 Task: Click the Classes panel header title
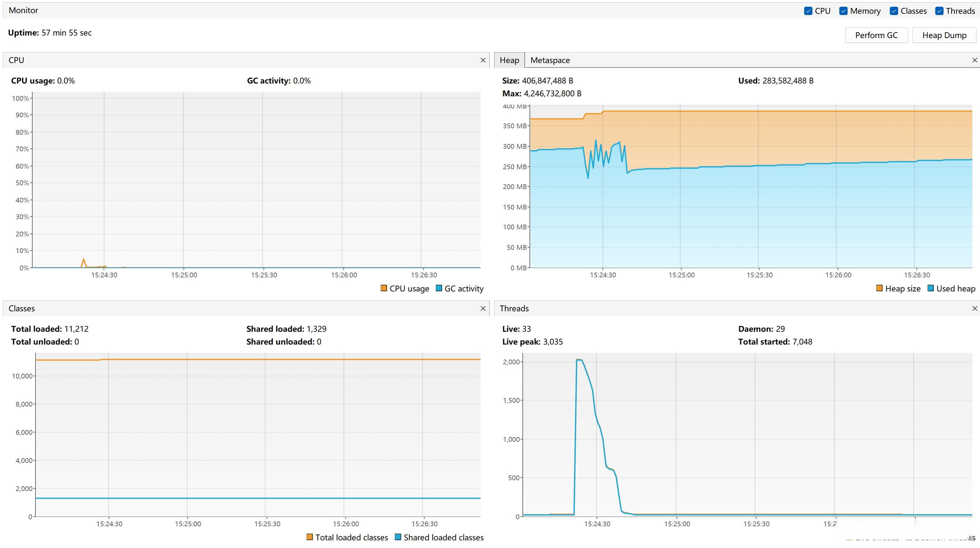coord(22,308)
